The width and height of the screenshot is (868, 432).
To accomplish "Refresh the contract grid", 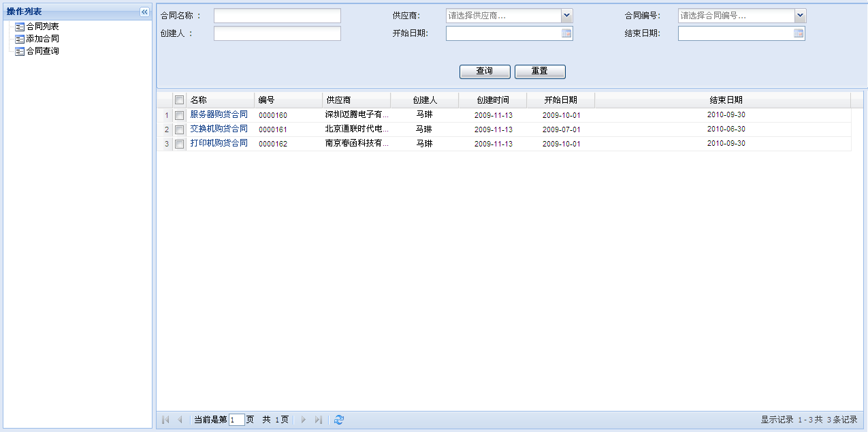I will point(339,420).
